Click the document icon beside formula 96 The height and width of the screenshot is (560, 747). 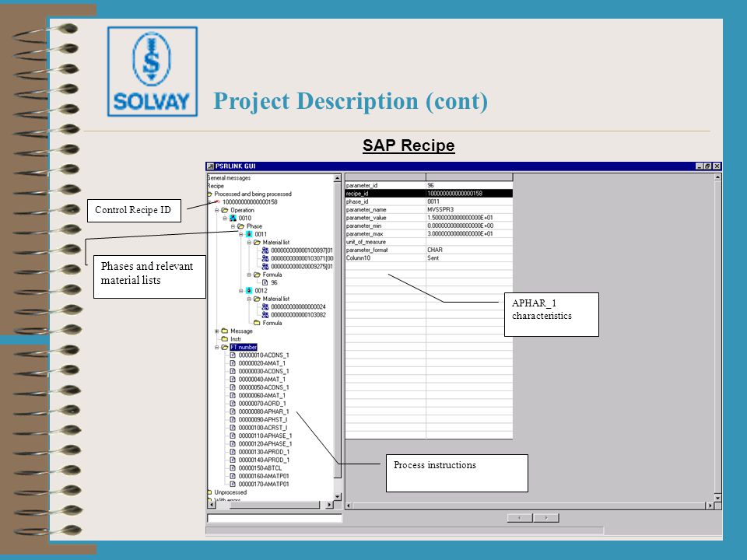click(x=265, y=282)
